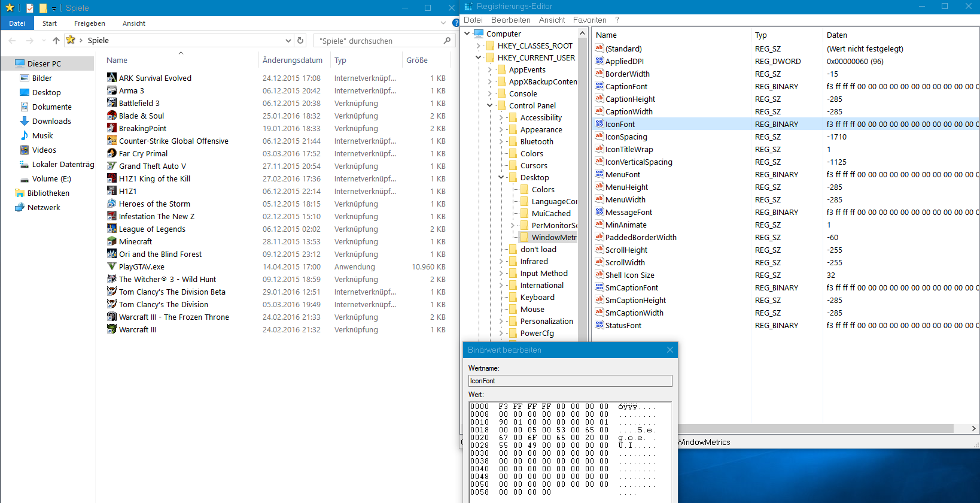Expand the Explorer ribbon chevron
Screen dimensions: 980x503
click(x=443, y=23)
